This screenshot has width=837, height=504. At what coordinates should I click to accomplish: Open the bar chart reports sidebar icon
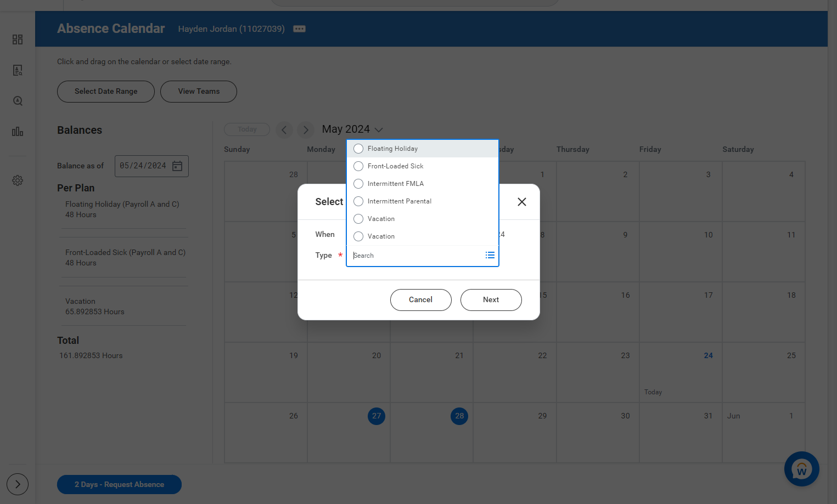18,132
